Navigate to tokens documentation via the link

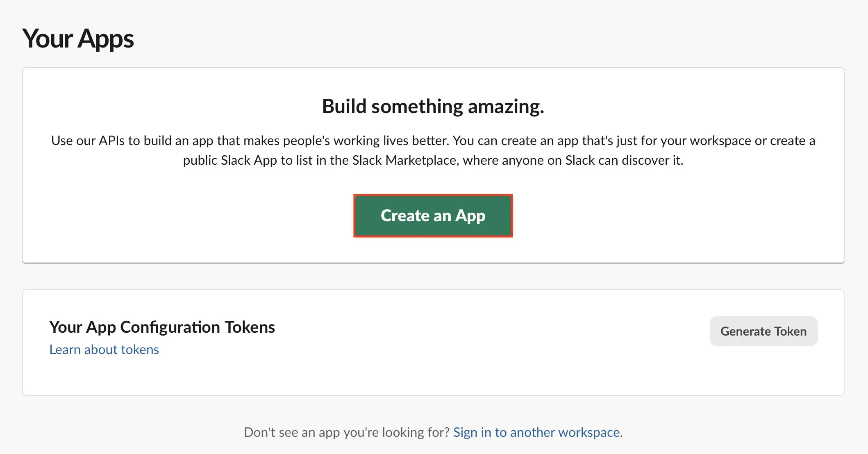(x=104, y=350)
